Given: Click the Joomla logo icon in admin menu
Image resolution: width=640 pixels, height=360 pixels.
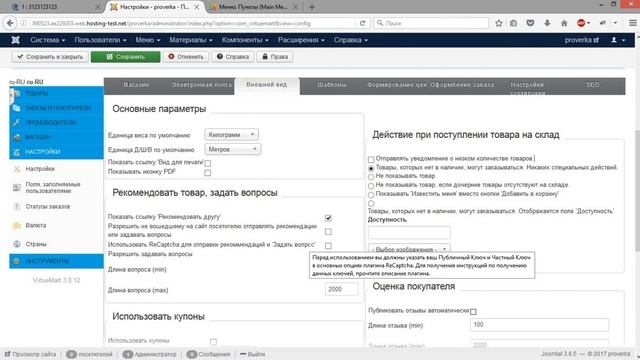Looking at the screenshot, I should click(x=16, y=40).
